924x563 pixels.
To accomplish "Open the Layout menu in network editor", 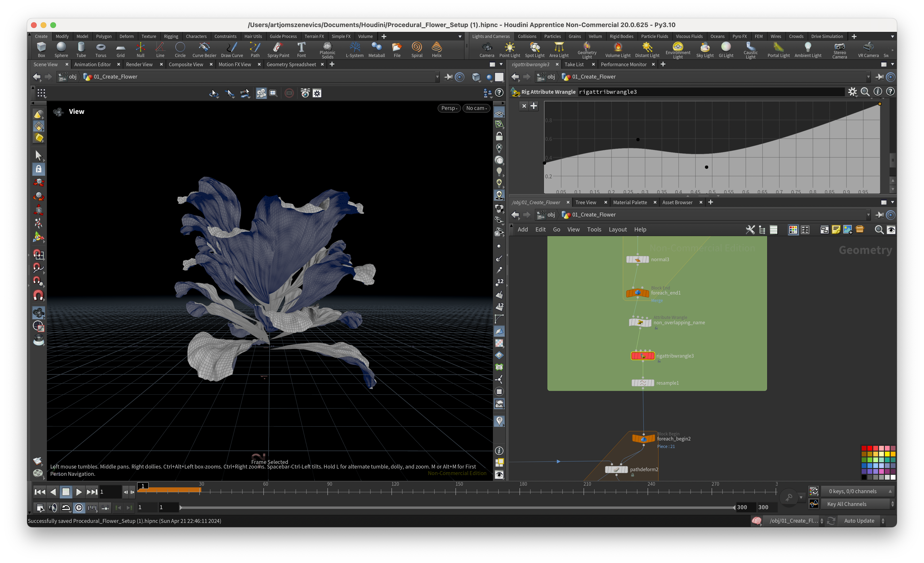I will pyautogui.click(x=617, y=230).
